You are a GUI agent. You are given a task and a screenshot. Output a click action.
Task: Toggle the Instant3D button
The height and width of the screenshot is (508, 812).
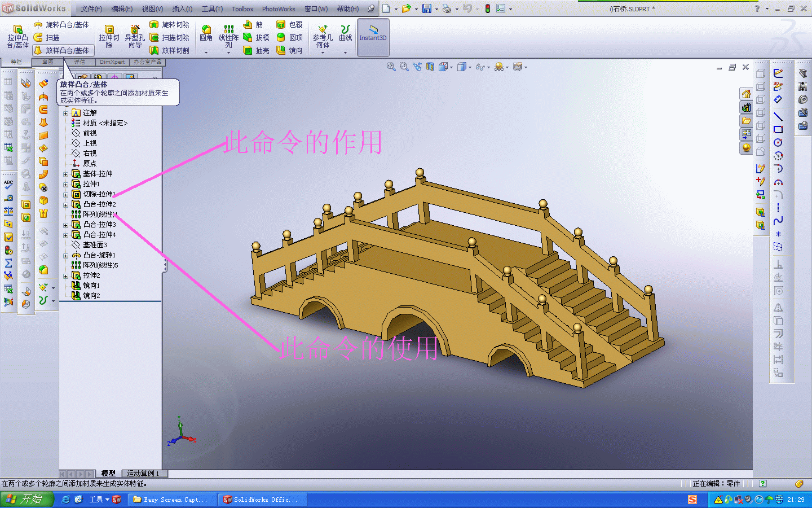(x=373, y=37)
